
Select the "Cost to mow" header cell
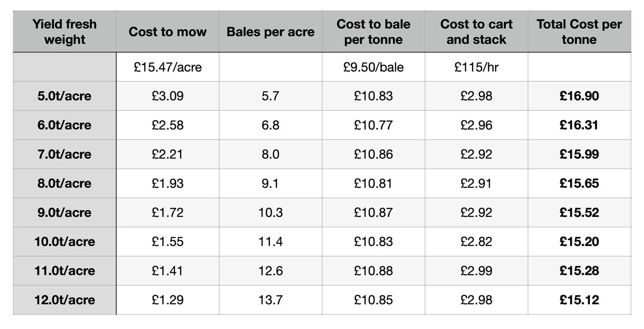(167, 32)
